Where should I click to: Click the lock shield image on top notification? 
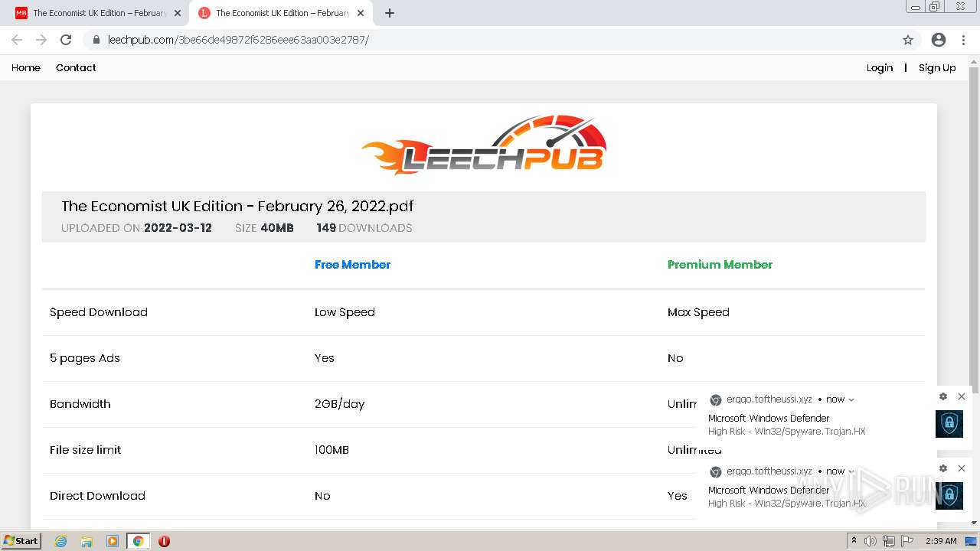pos(949,424)
